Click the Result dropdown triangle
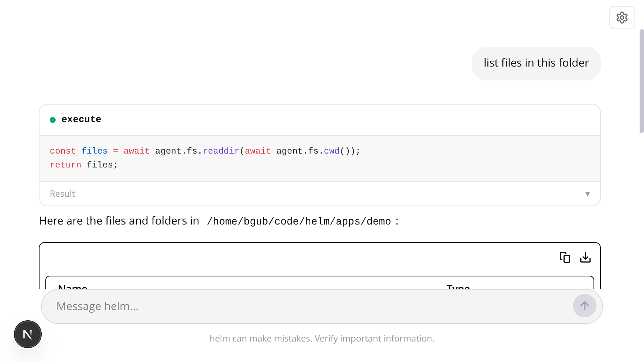The image size is (644, 362). coord(588,194)
